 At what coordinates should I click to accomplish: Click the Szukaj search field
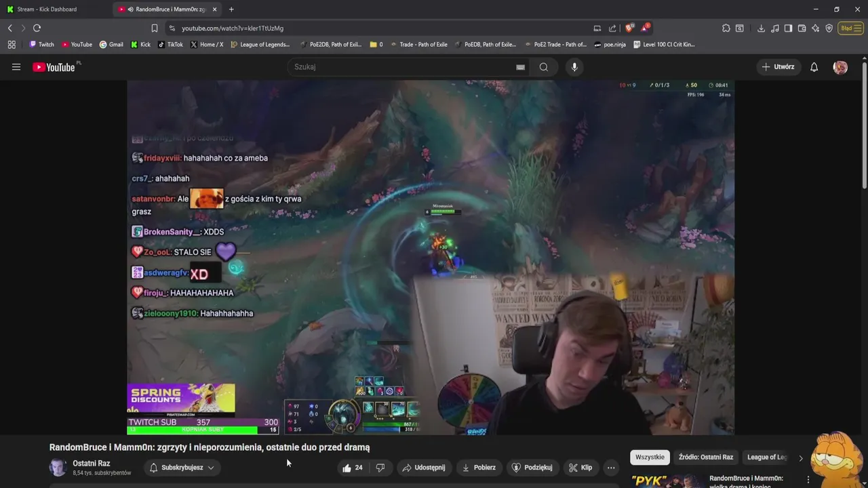click(x=403, y=67)
